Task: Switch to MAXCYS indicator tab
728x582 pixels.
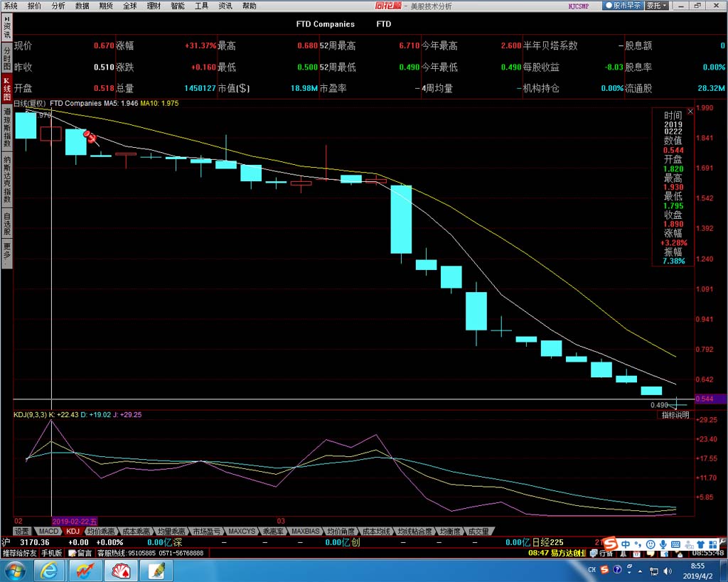Action: click(x=242, y=531)
